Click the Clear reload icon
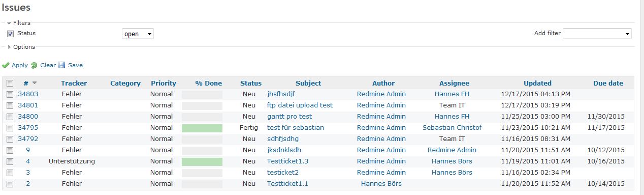This screenshot has height=195, width=644. [34, 65]
